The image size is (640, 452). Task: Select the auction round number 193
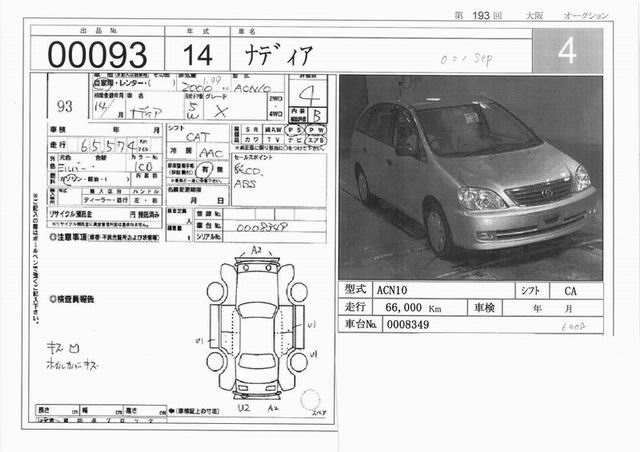click(x=481, y=16)
